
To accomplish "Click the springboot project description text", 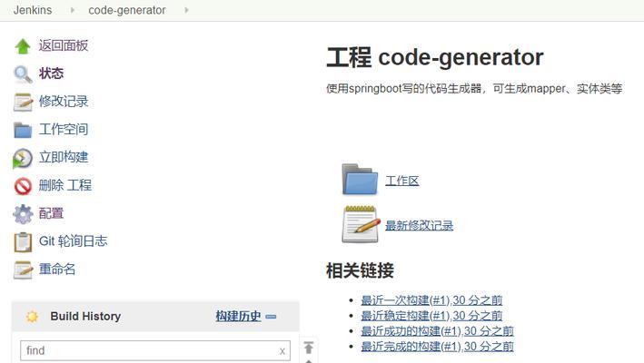I will click(x=474, y=89).
